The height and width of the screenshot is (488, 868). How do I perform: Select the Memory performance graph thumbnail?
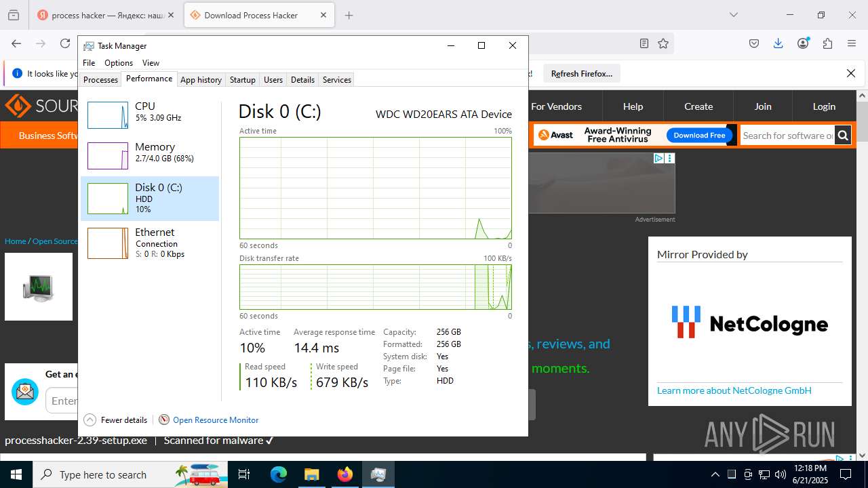pos(108,156)
